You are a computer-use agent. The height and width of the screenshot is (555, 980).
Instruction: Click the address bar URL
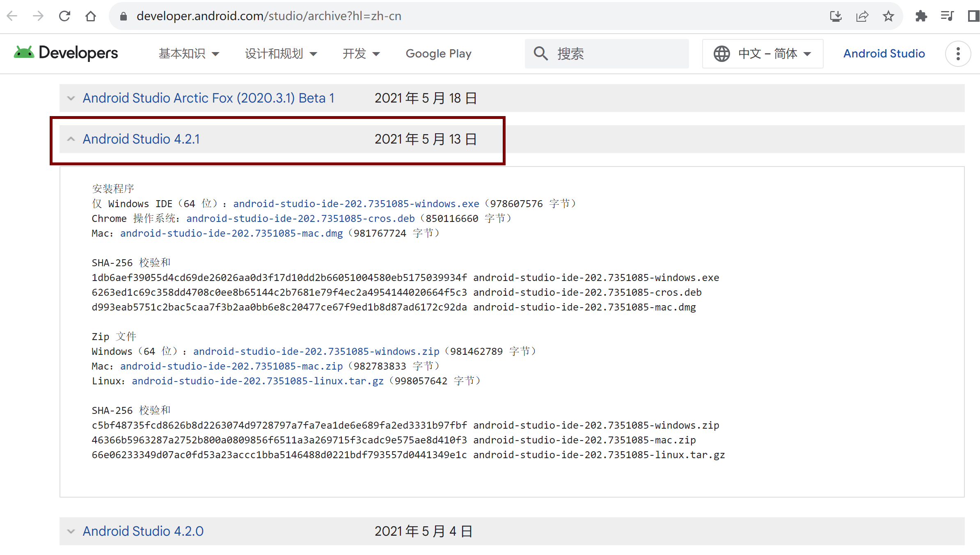(269, 16)
